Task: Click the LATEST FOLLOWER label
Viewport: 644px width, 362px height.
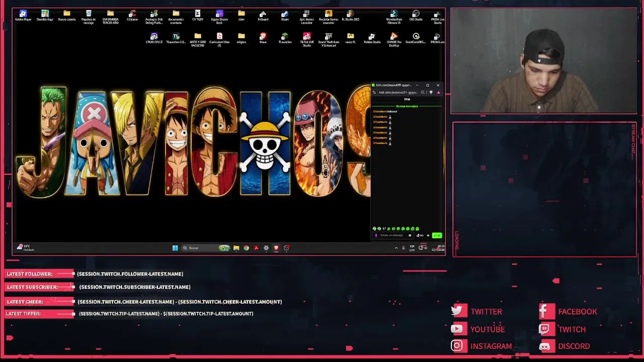Action: pyautogui.click(x=30, y=274)
